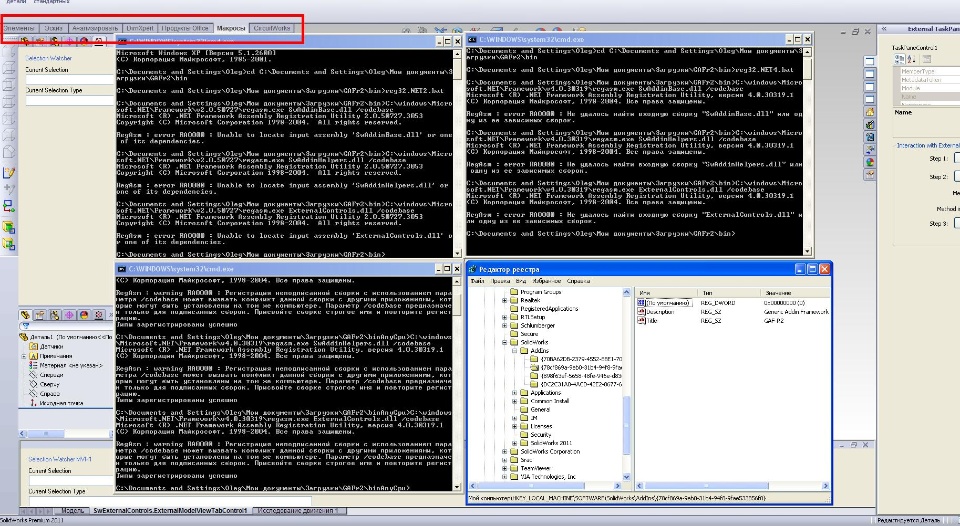
Task: Click feature tree horizontal scrollbar
Action: click(x=66, y=433)
